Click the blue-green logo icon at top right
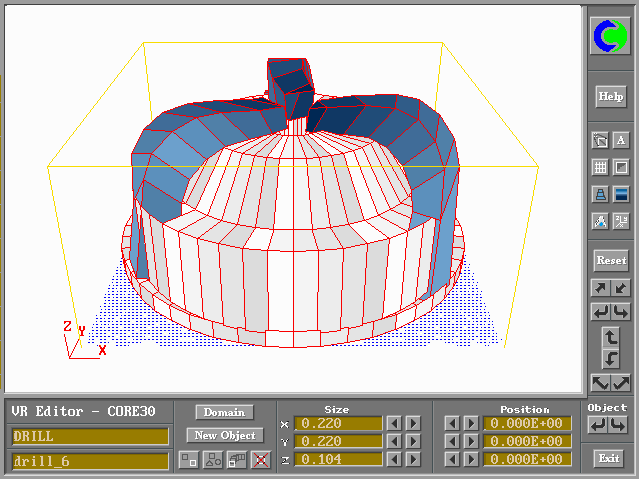 (610, 37)
